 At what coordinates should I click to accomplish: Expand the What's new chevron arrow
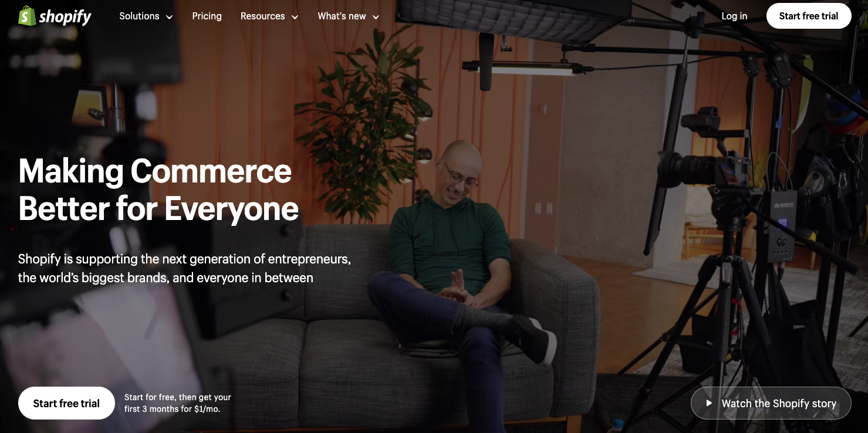tap(376, 17)
